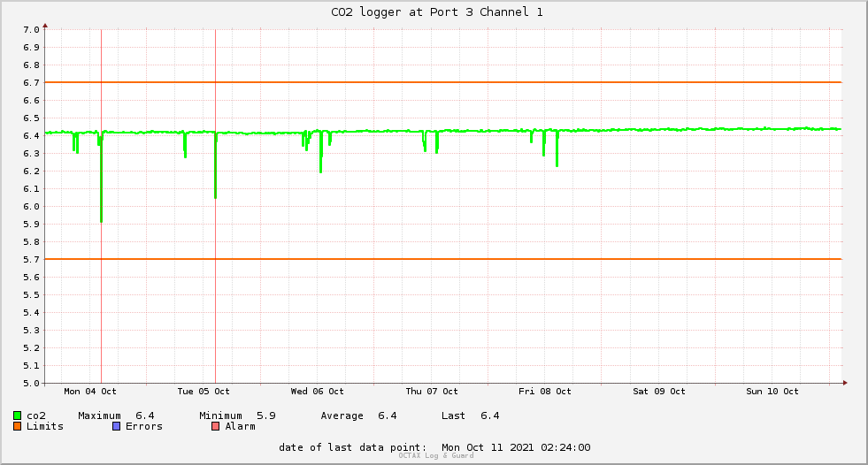
Task: Click the 6.4 y-axis value
Action: 31,135
